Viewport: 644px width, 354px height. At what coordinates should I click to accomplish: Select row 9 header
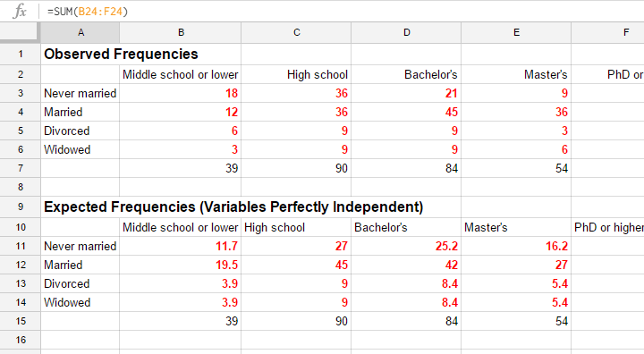click(x=20, y=207)
